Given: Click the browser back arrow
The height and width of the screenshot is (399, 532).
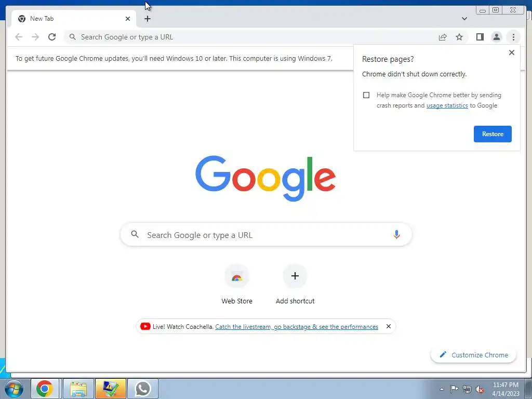Looking at the screenshot, I should click(19, 37).
